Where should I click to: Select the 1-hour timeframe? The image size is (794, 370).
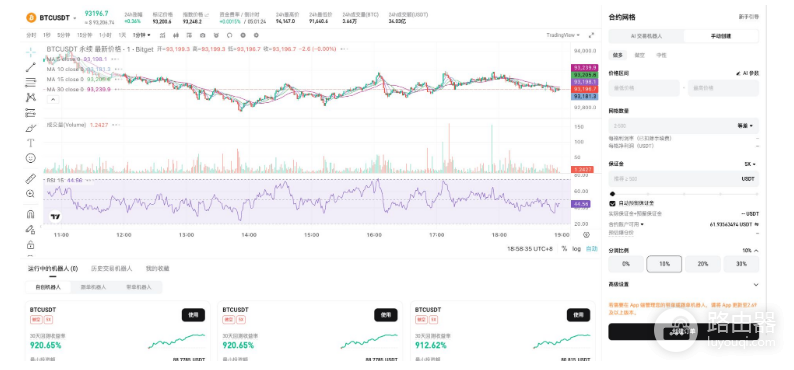[x=105, y=35]
